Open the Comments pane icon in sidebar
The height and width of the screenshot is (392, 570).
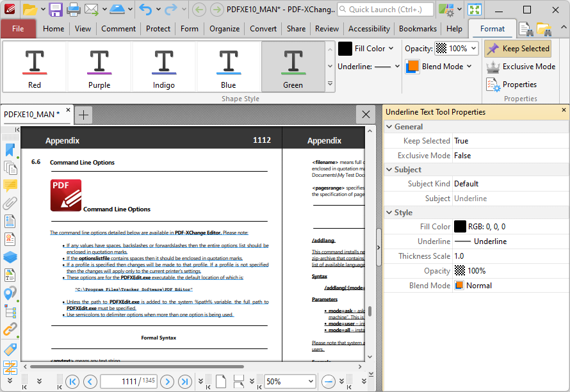(10, 186)
